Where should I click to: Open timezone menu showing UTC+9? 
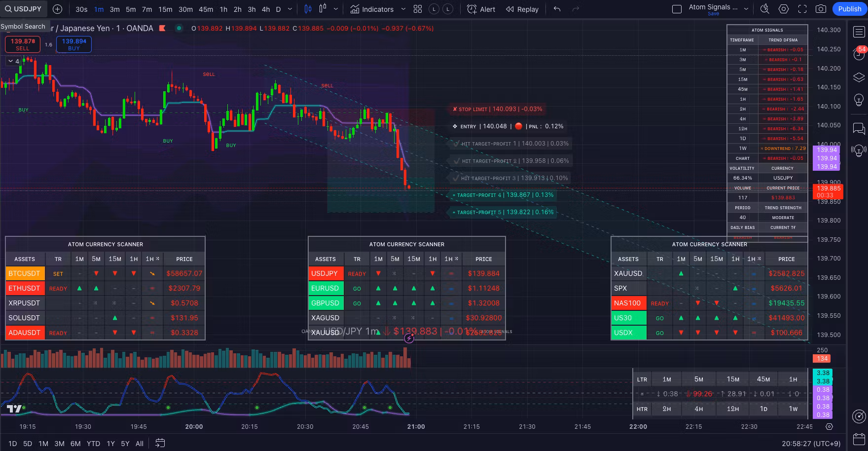pos(811,444)
